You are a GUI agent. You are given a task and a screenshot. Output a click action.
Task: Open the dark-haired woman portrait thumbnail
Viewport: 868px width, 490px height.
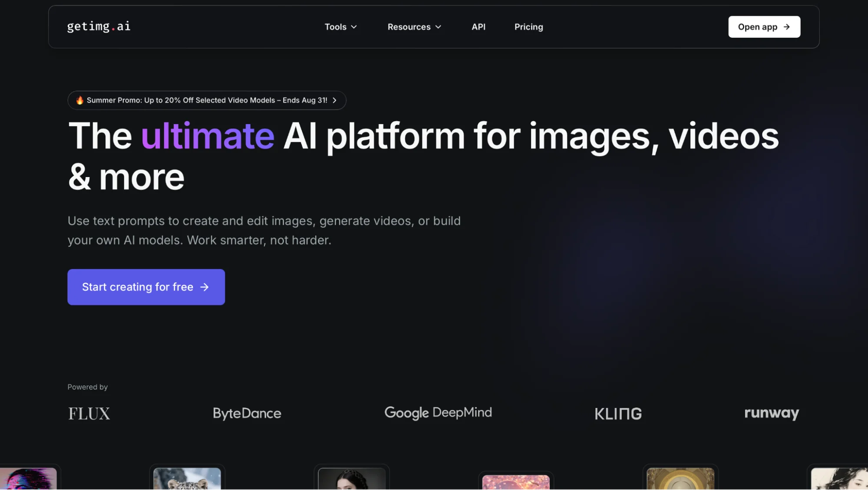(x=352, y=478)
